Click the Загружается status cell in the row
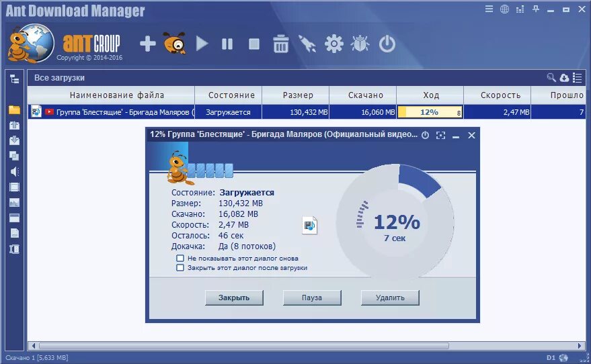This screenshot has width=591, height=364. [x=228, y=112]
